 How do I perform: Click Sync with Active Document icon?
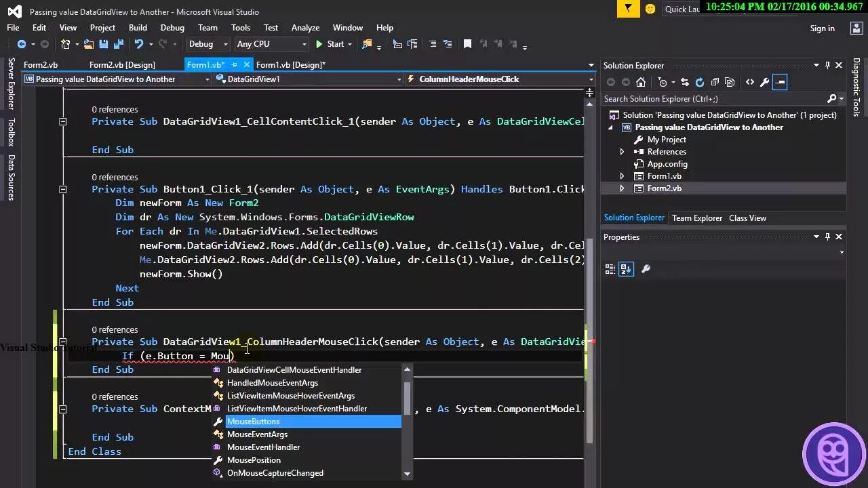click(685, 82)
